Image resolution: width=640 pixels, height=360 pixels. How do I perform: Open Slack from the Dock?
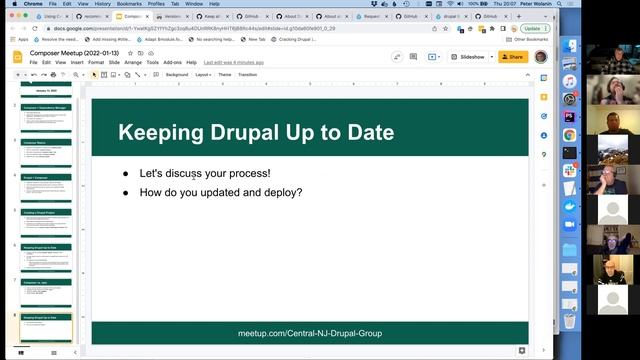pos(570,170)
